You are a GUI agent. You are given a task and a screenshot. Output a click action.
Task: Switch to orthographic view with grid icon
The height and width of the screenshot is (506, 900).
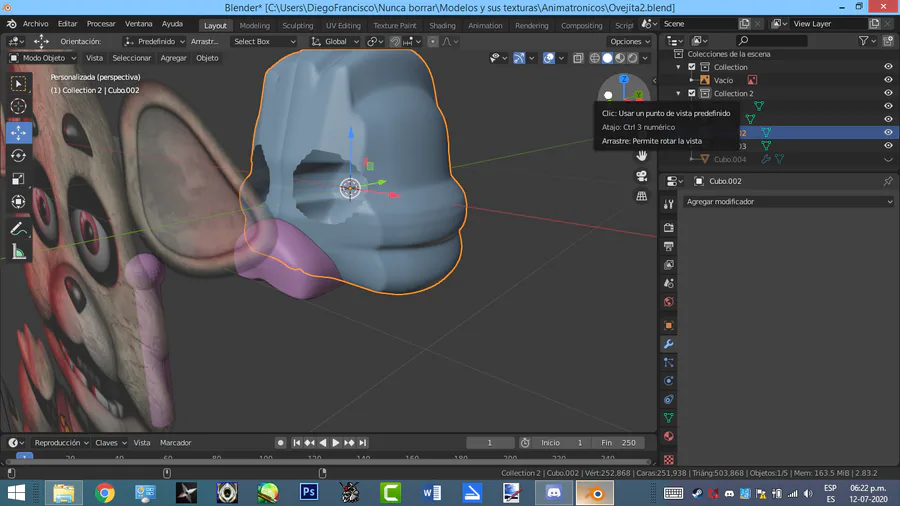(642, 197)
